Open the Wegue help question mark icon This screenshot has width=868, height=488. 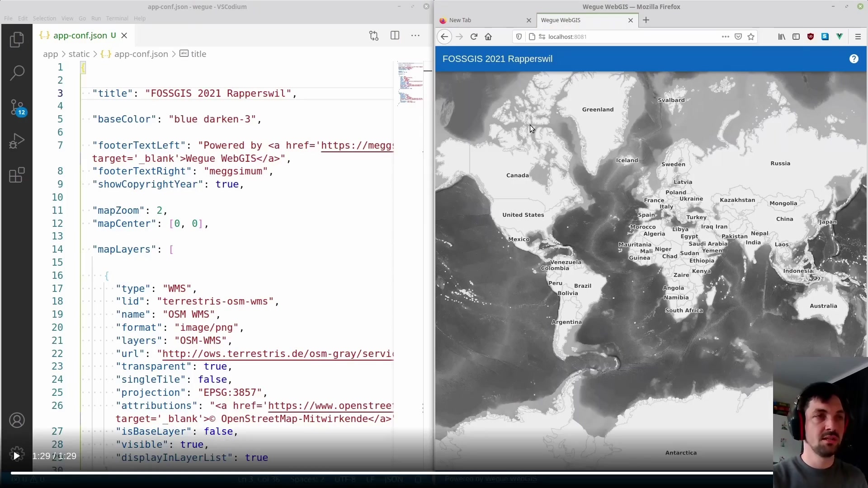coord(854,59)
